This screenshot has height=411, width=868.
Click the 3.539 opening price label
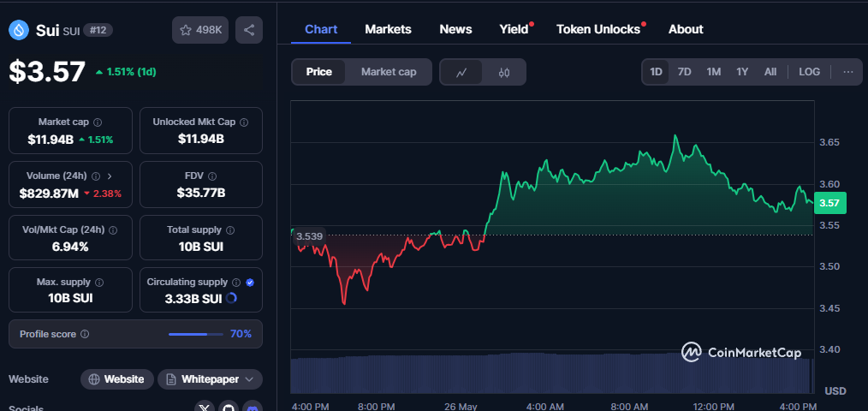(x=309, y=236)
